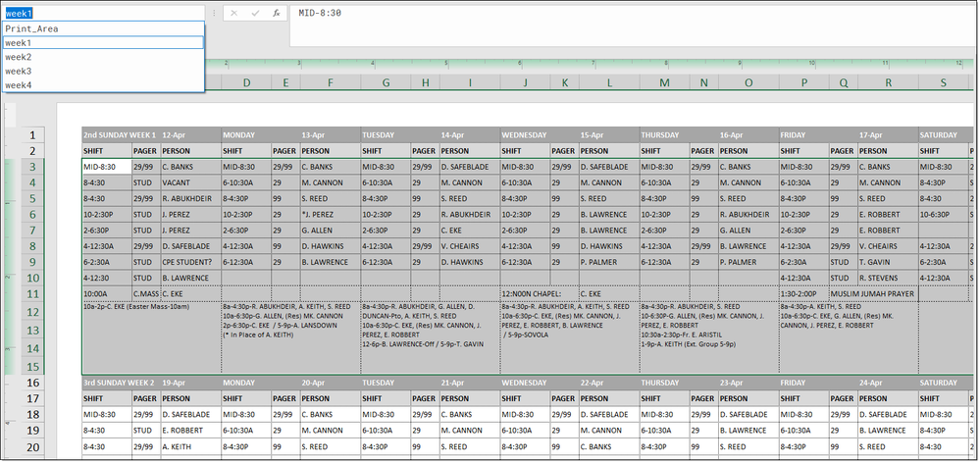The width and height of the screenshot is (980, 463).
Task: Select column E header
Action: 285,82
